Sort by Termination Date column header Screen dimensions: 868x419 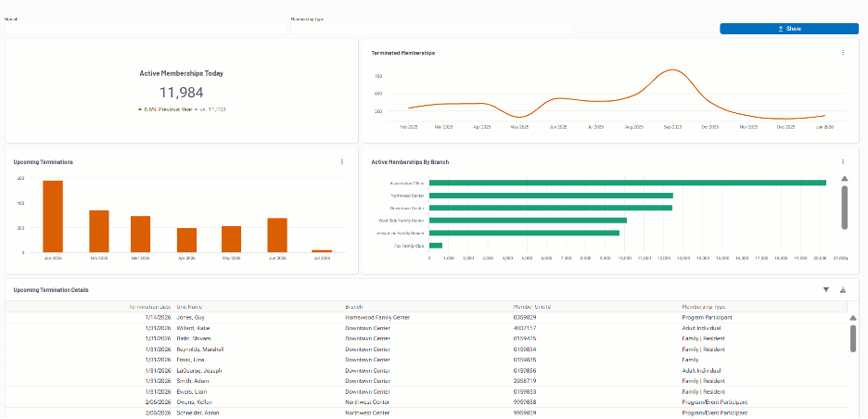150,306
